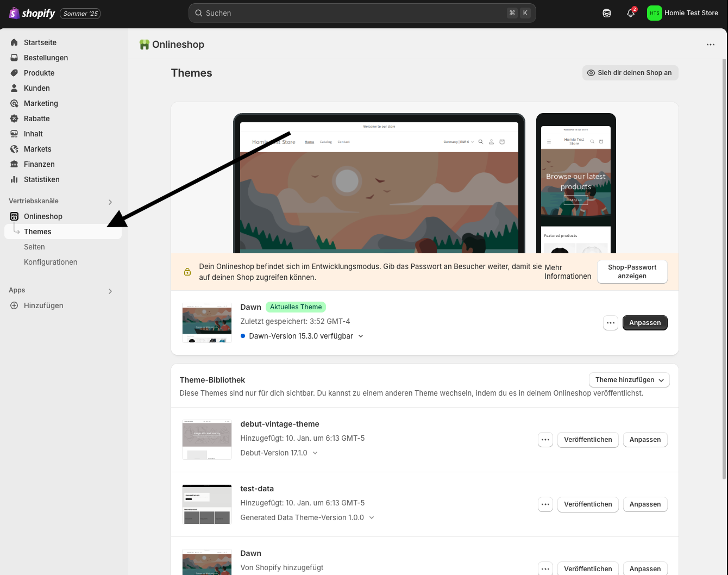Open the notification bell
This screenshot has height=575, width=728.
point(630,13)
